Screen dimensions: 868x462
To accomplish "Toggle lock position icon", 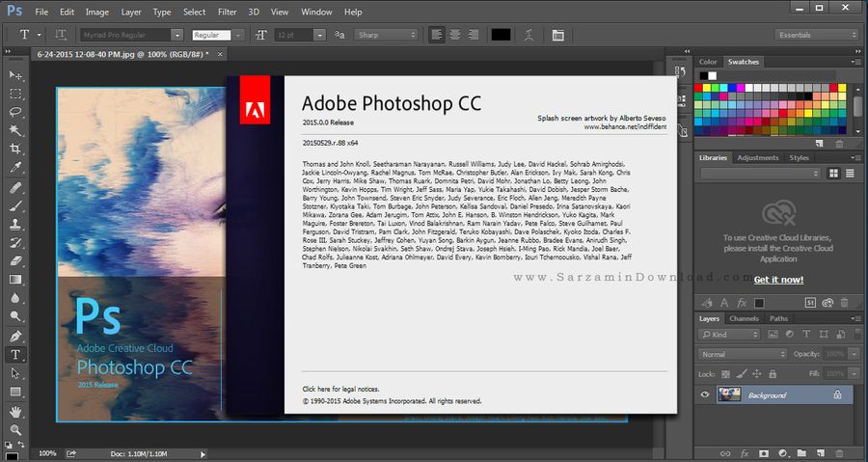I will [757, 374].
